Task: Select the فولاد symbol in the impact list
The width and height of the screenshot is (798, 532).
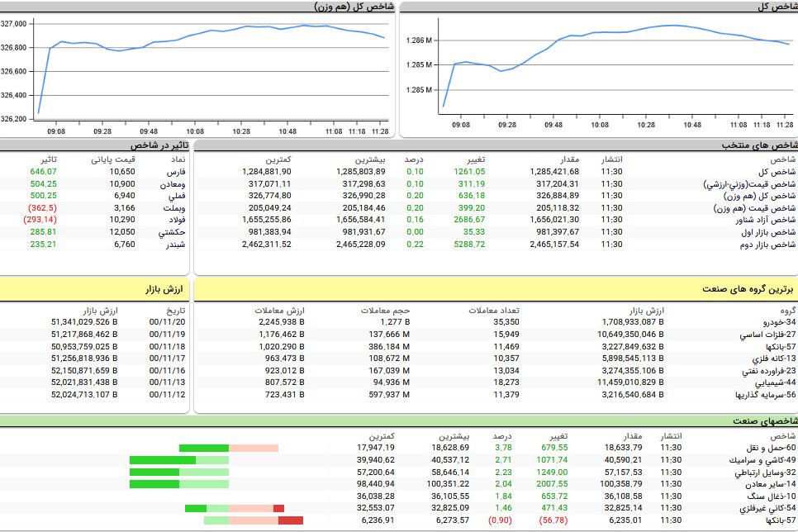Action: tap(178, 221)
